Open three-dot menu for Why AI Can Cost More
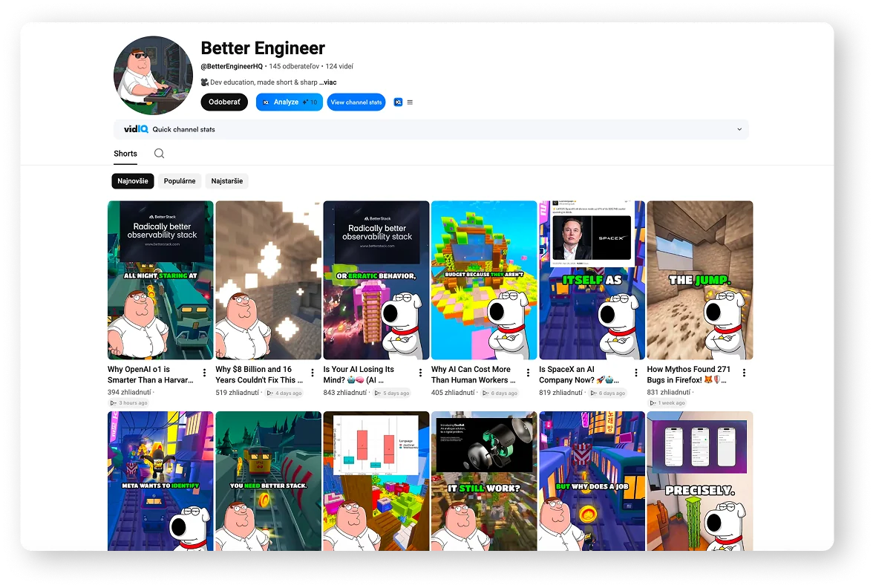 point(528,373)
